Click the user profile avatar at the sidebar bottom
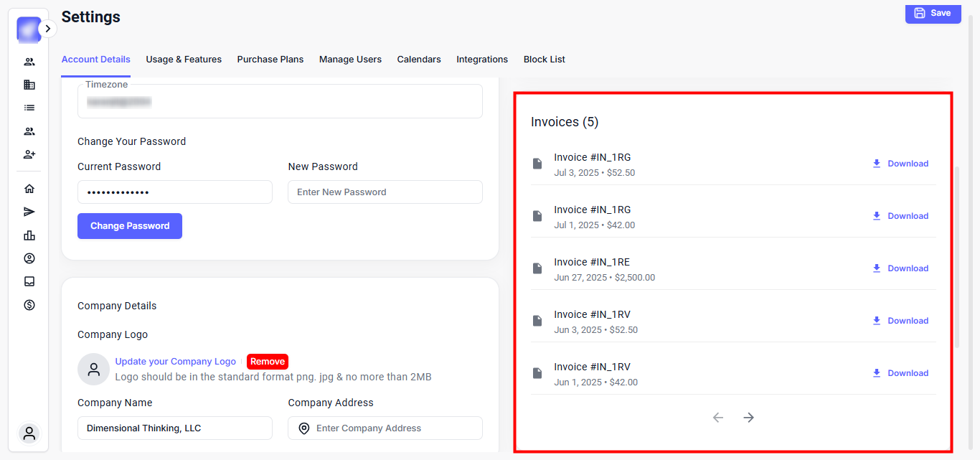980x460 pixels. coord(29,433)
